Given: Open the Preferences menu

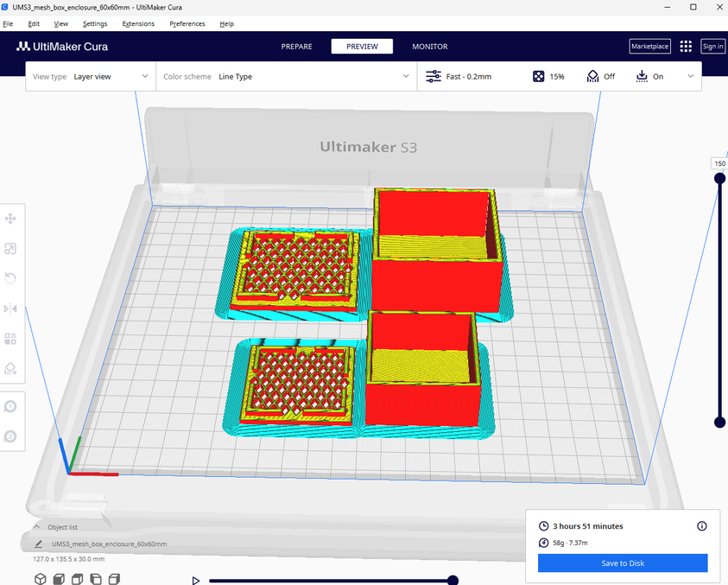Looking at the screenshot, I should [187, 23].
